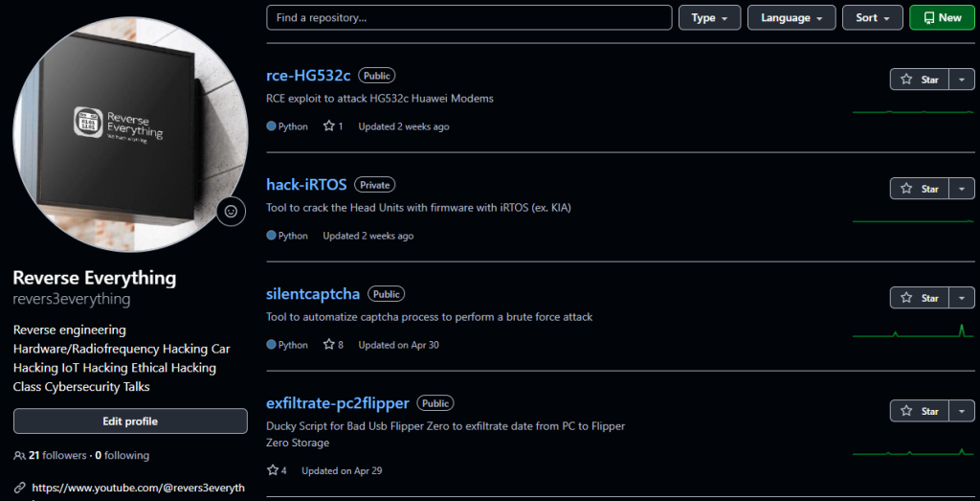Open the Type filter dropdown
Image resolution: width=980 pixels, height=501 pixels.
coord(709,18)
